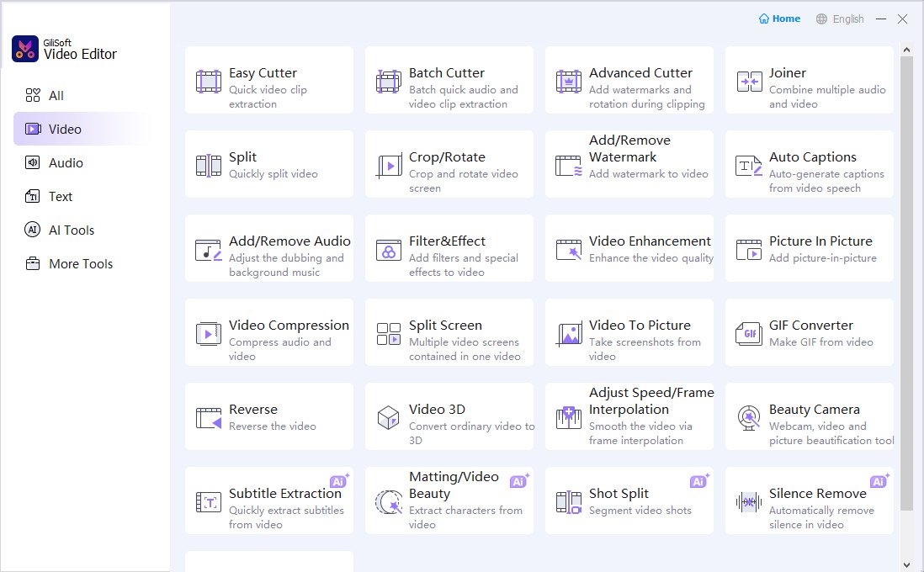This screenshot has height=572, width=924.
Task: Select the Reverse video tool icon
Action: point(208,418)
